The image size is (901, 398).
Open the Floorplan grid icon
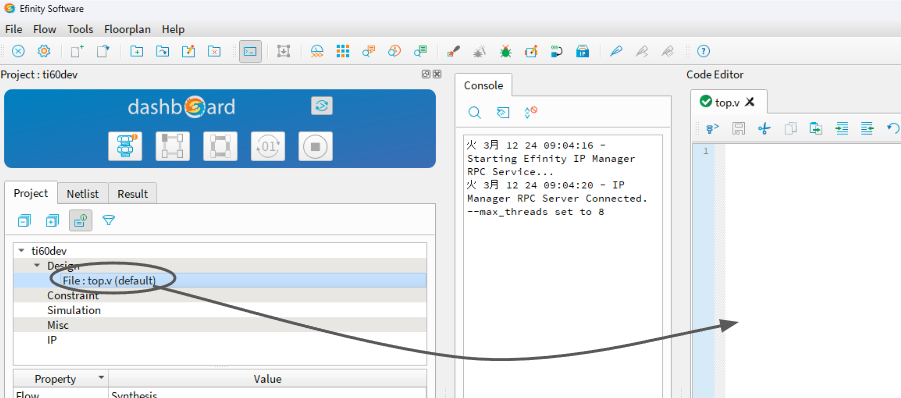click(343, 51)
